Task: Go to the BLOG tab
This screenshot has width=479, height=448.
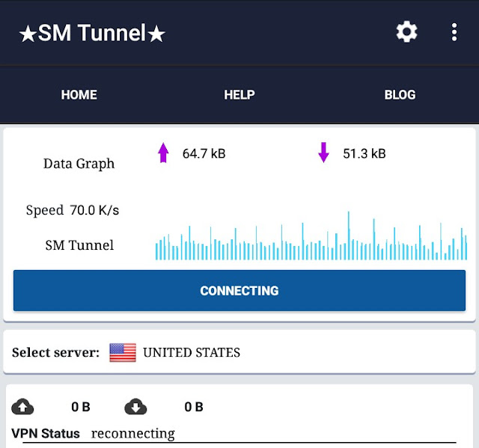Action: (400, 95)
